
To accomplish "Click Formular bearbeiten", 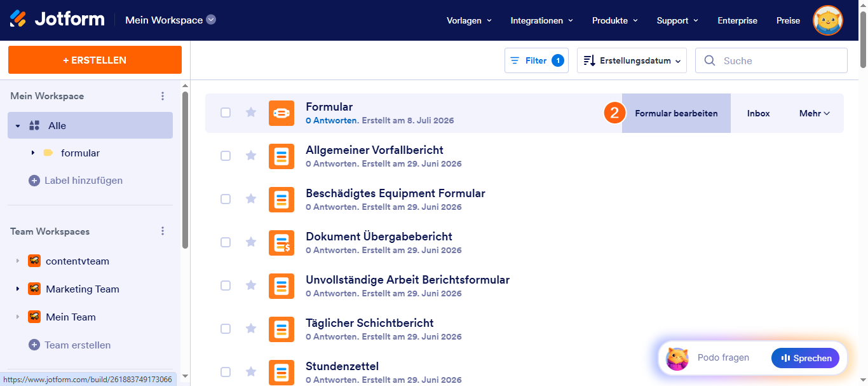I will point(676,113).
